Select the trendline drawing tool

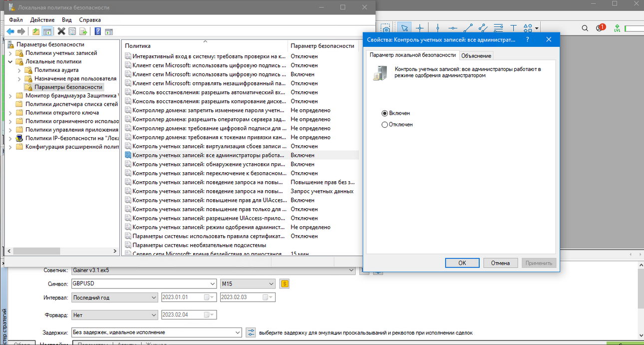coord(468,28)
